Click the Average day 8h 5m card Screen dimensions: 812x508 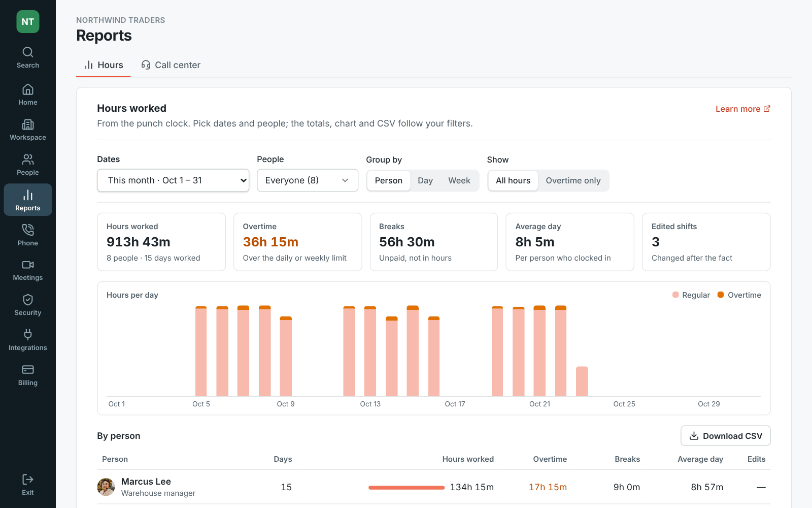tap(570, 242)
